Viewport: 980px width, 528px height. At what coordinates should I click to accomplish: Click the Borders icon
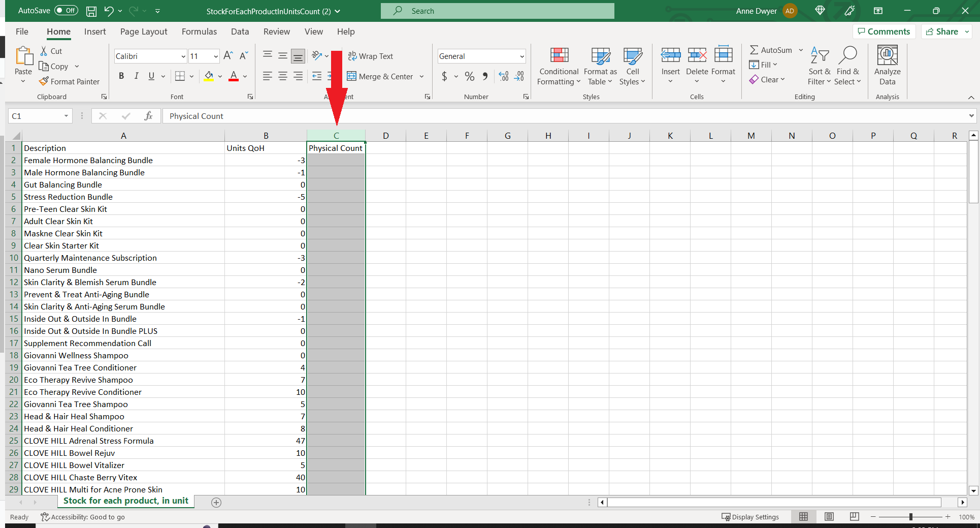pyautogui.click(x=180, y=76)
